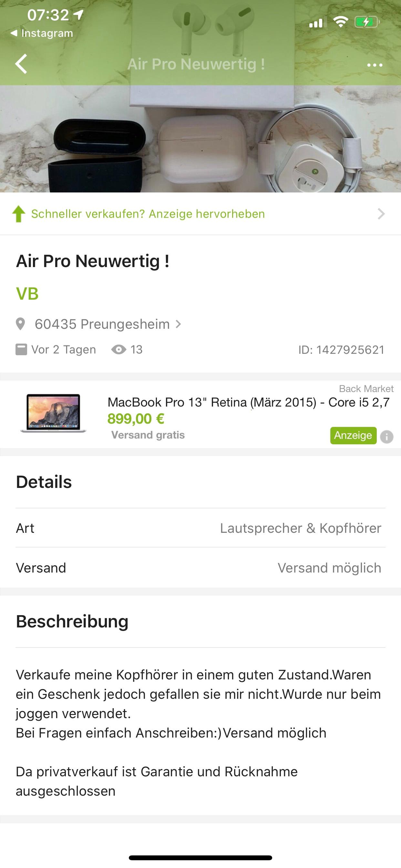The image size is (401, 868).
Task: Open the three-dots more options menu
Action: point(375,65)
